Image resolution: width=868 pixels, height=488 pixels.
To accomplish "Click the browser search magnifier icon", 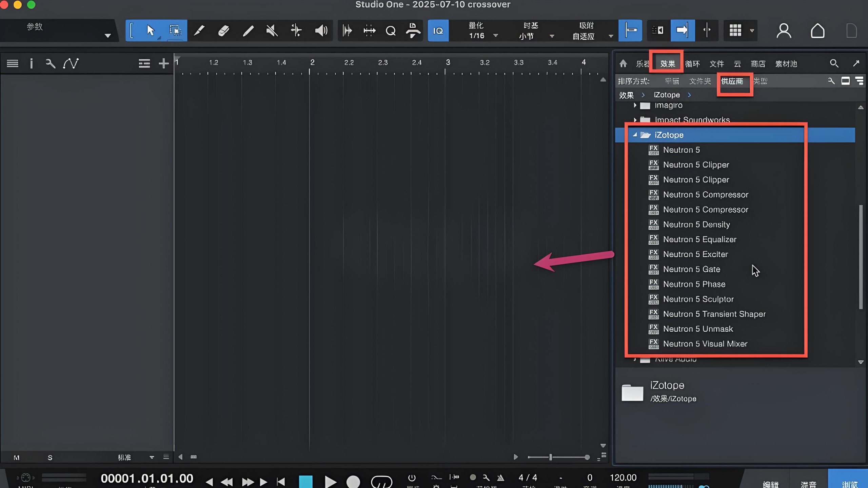I will point(834,63).
